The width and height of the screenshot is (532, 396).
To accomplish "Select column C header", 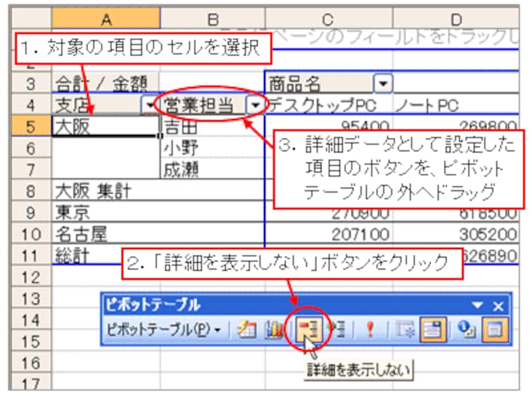I will (329, 19).
